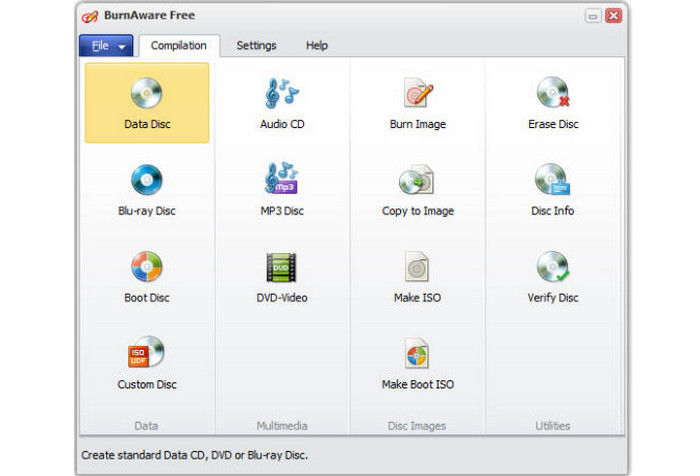The height and width of the screenshot is (476, 700).
Task: Click the Multimedia category label
Action: pyautogui.click(x=282, y=426)
